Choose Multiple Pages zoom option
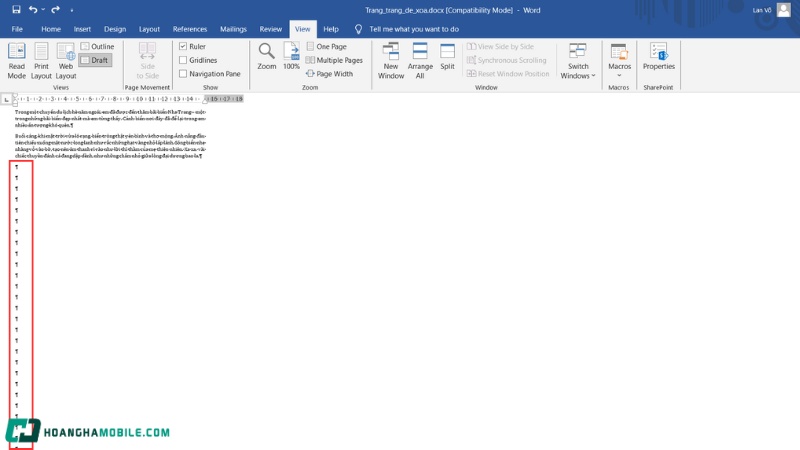Image resolution: width=800 pixels, height=450 pixels. 334,60
